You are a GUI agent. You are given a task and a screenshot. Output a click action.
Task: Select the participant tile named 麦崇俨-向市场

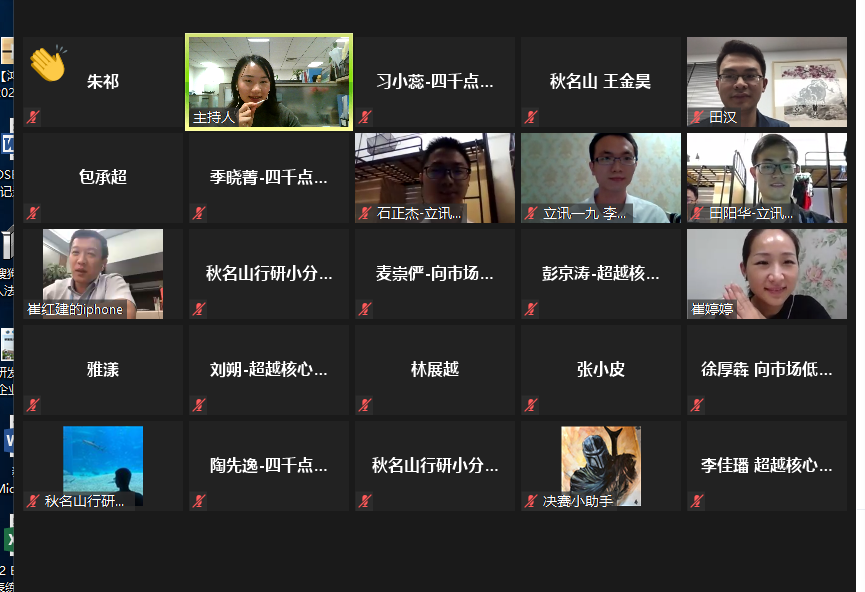[x=435, y=274]
